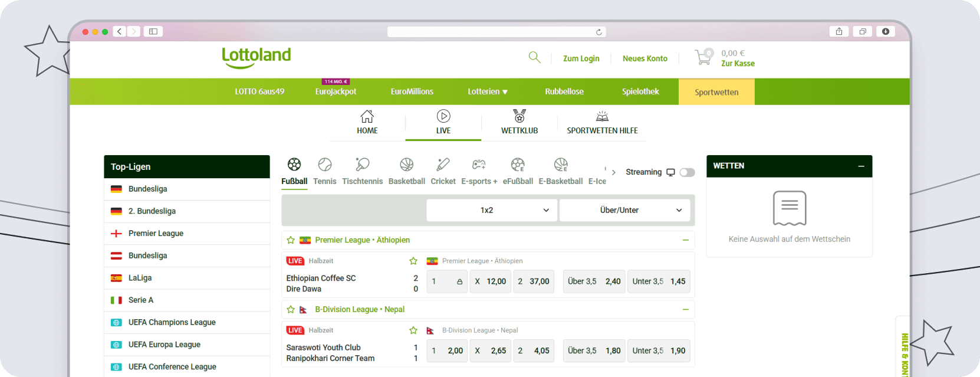Open LaLiga league
This screenshot has height=377, width=980.
[x=187, y=278]
